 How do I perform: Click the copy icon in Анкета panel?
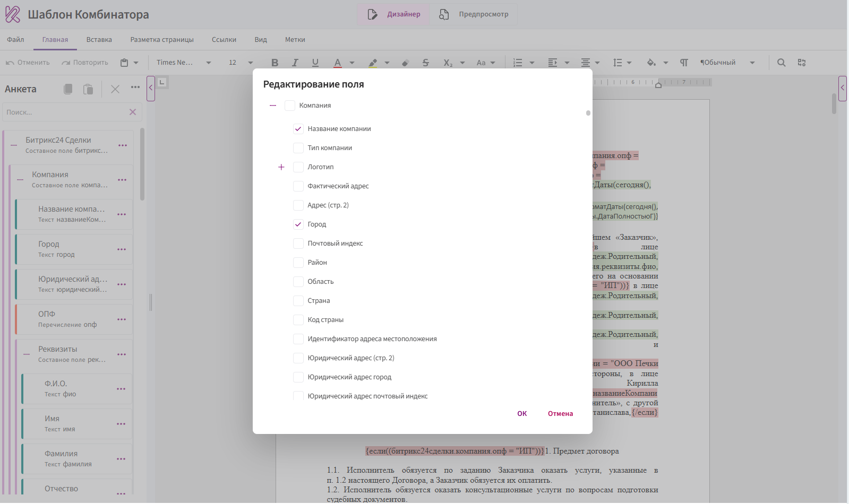68,89
